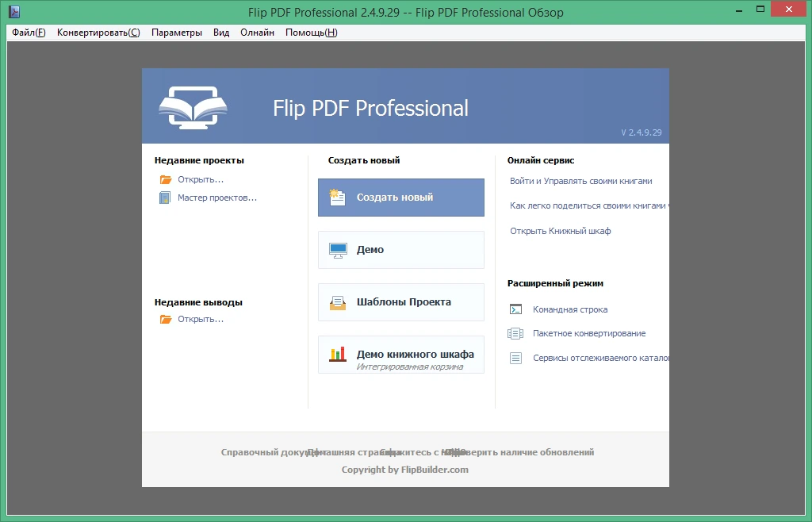Click the Командная строка terminal icon

point(515,309)
